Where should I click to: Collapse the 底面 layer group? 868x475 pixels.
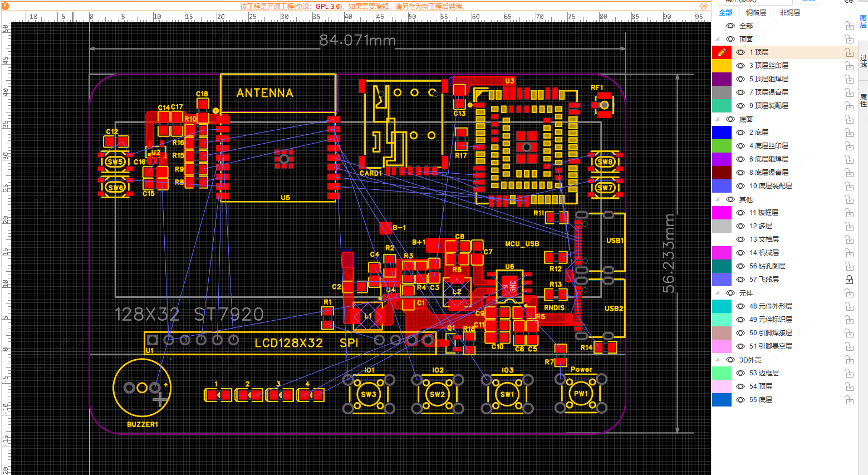tap(718, 119)
